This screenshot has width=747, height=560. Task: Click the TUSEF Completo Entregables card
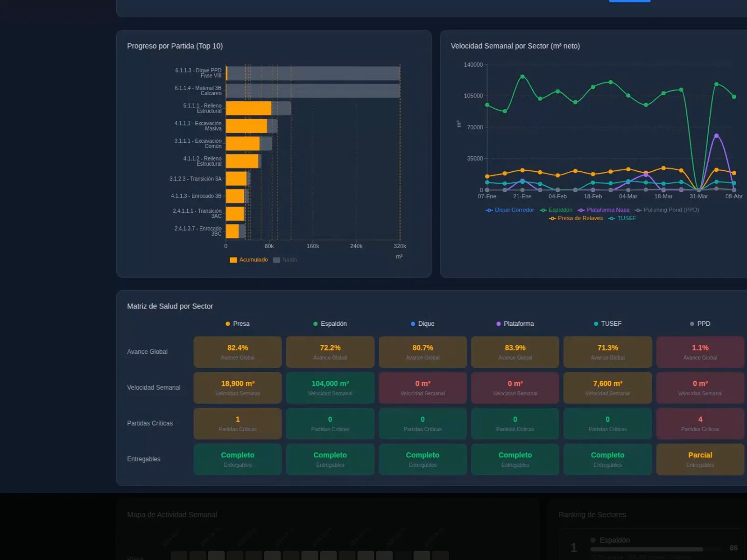(x=607, y=459)
